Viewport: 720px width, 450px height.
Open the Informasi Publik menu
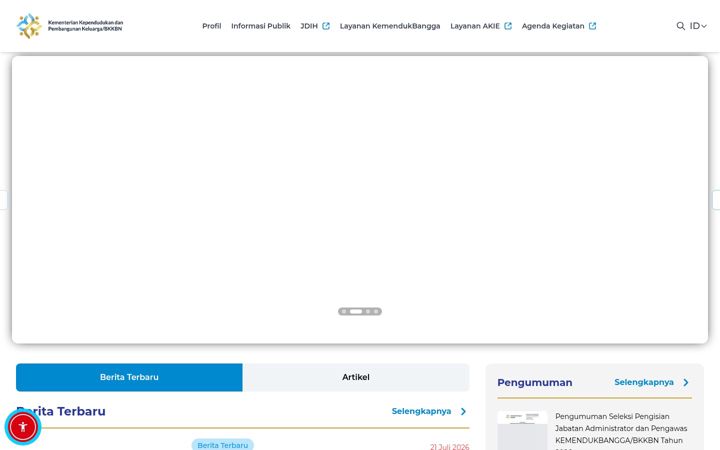click(x=261, y=26)
